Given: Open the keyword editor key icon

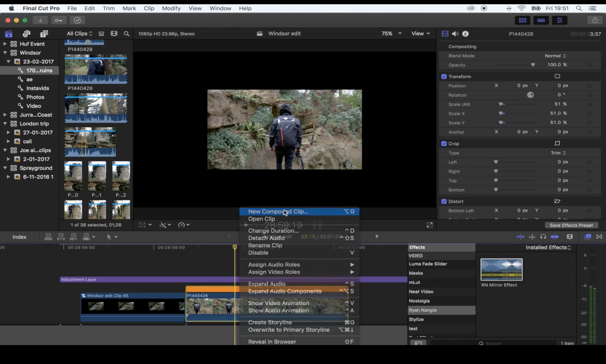Looking at the screenshot, I should pyautogui.click(x=59, y=20).
